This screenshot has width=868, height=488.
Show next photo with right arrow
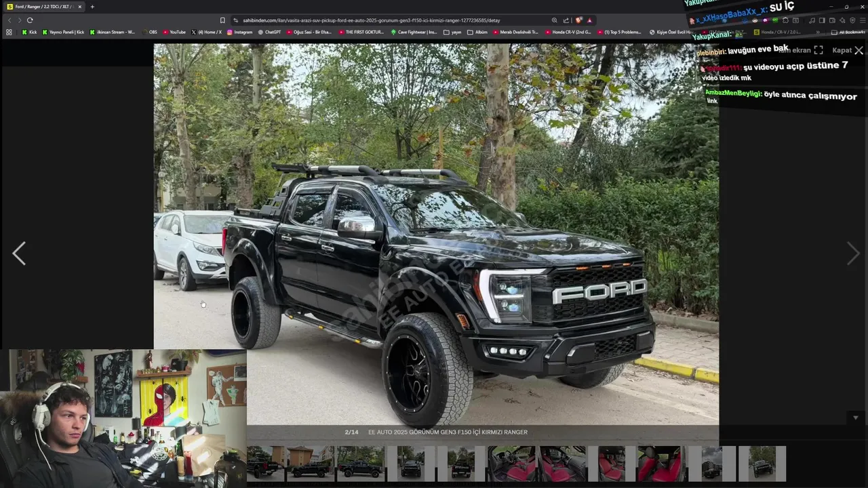[x=853, y=253]
